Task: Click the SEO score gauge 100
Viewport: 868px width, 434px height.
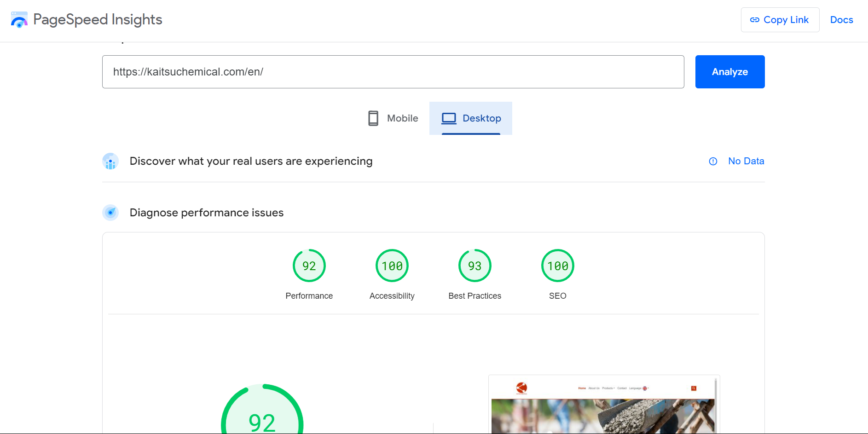Action: click(558, 266)
